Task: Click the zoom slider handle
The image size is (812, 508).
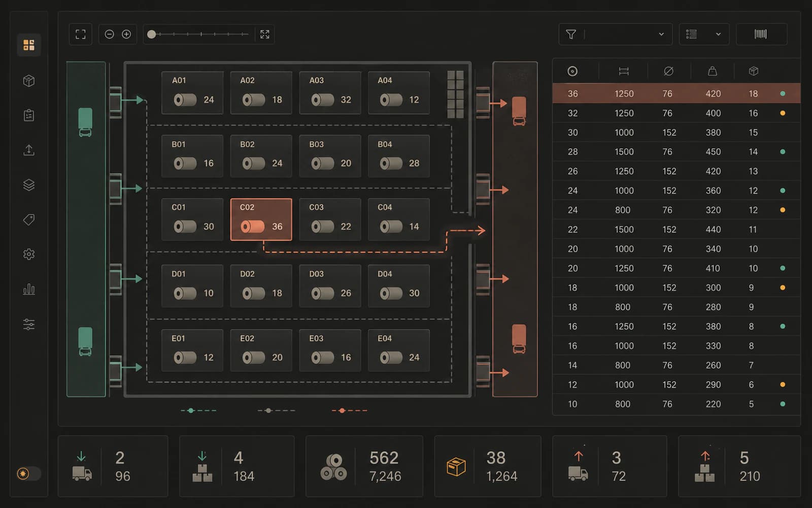Action: coord(151,34)
